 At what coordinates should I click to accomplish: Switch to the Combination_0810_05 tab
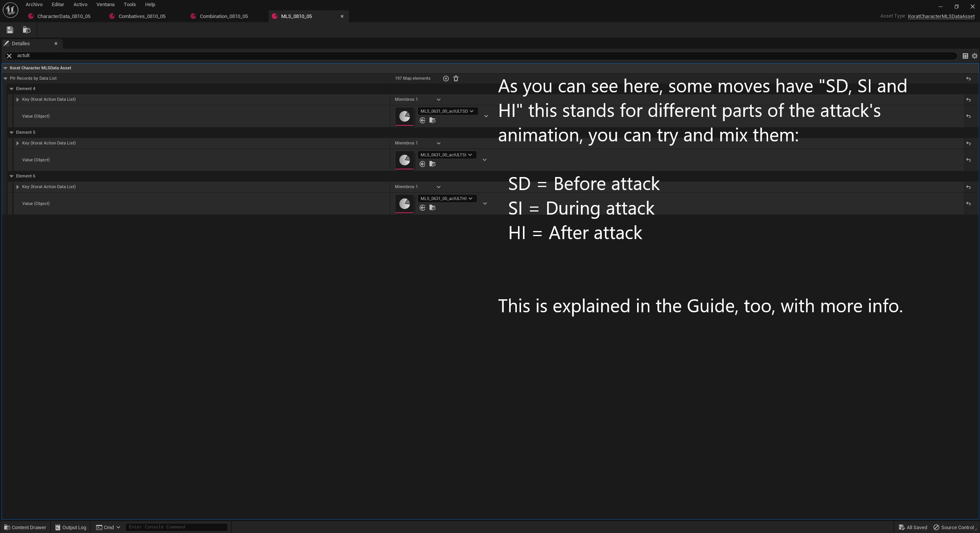(224, 16)
